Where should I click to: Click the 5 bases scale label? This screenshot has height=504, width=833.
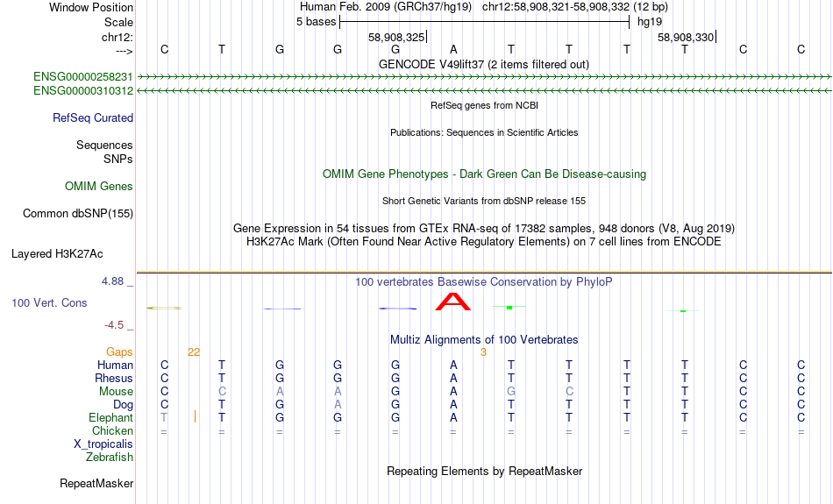316,22
